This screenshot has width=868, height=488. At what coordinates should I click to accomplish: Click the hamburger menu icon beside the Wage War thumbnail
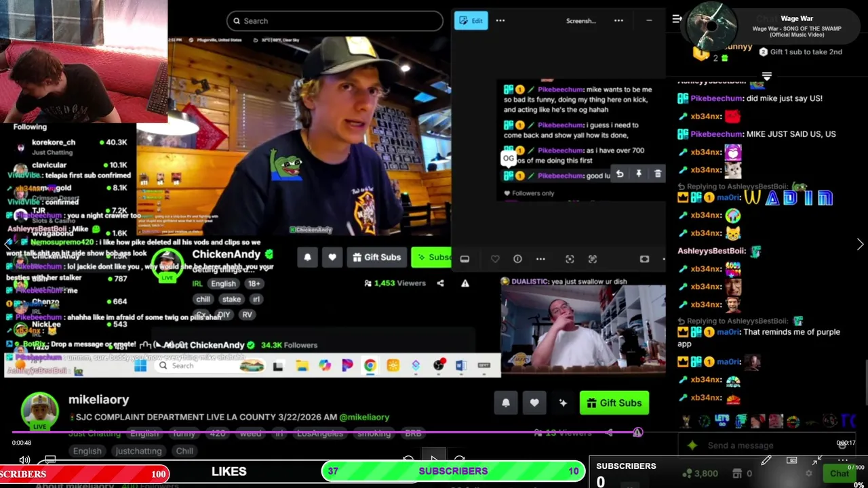(x=677, y=19)
